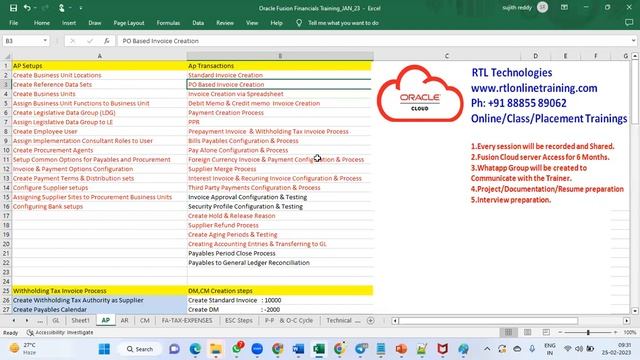This screenshot has height=360, width=640.
Task: Select cell 'Withholding Tax Invoice Process'
Action: (x=99, y=291)
